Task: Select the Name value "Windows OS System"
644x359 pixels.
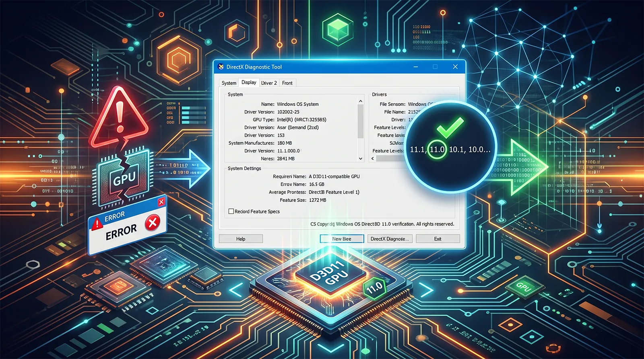Action: [x=298, y=104]
